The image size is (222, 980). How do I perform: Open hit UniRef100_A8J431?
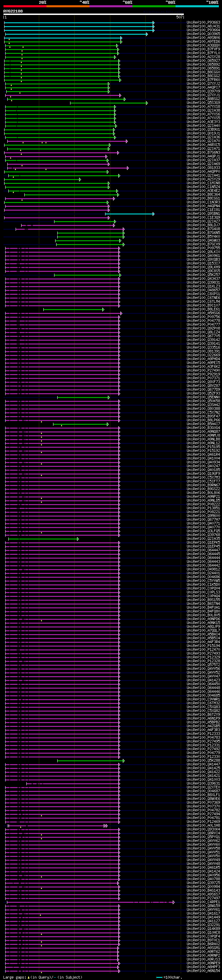coord(203,26)
